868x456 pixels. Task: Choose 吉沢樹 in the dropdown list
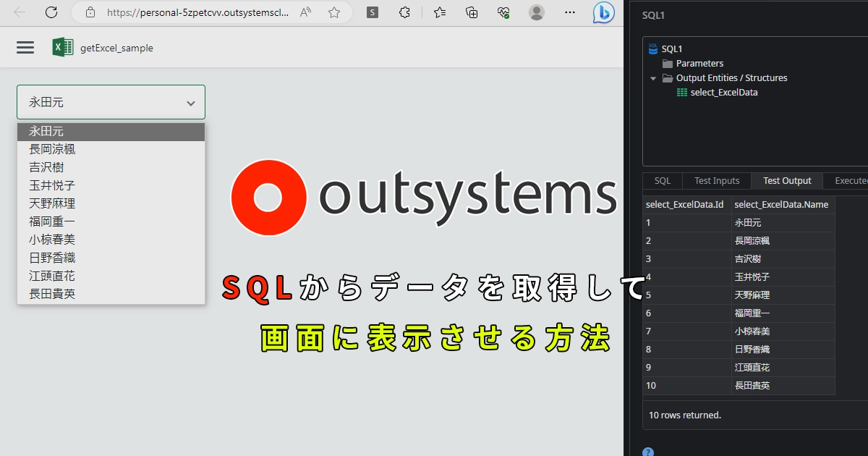(111, 168)
